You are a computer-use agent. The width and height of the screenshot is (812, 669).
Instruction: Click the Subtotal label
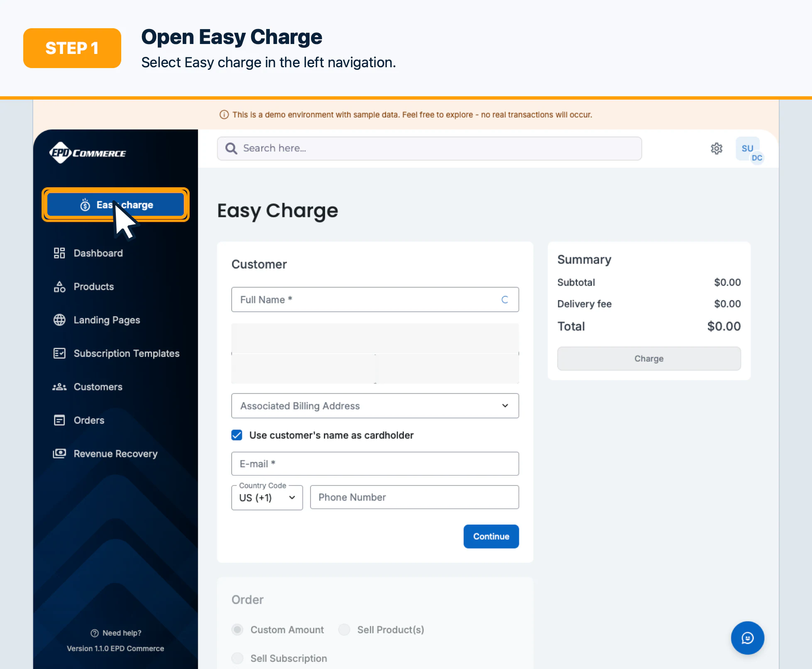tap(576, 283)
